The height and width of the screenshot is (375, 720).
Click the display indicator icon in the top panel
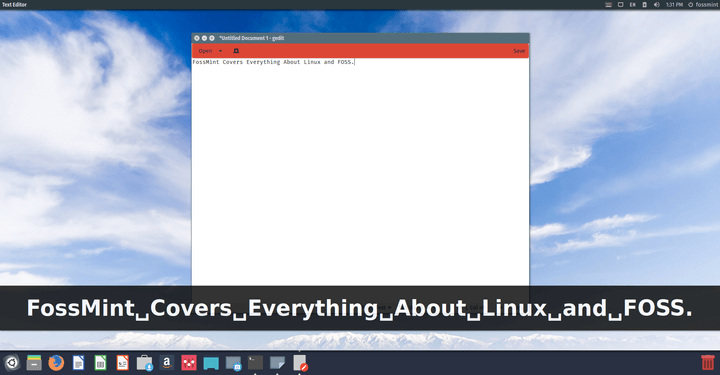click(x=620, y=5)
